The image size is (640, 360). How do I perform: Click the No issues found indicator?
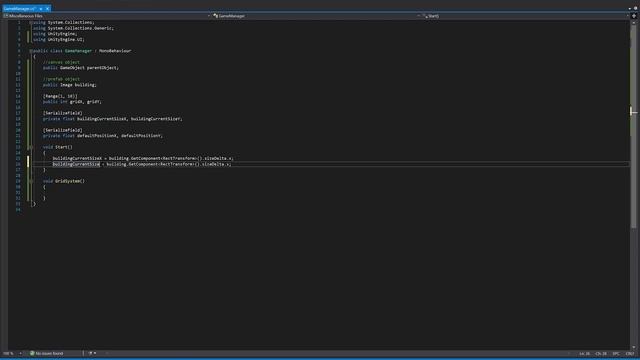point(47,353)
